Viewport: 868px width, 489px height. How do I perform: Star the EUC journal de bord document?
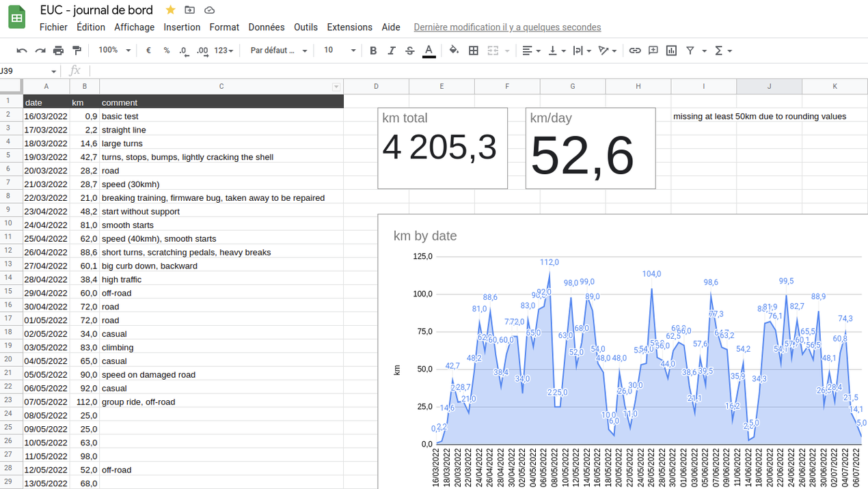click(x=170, y=10)
